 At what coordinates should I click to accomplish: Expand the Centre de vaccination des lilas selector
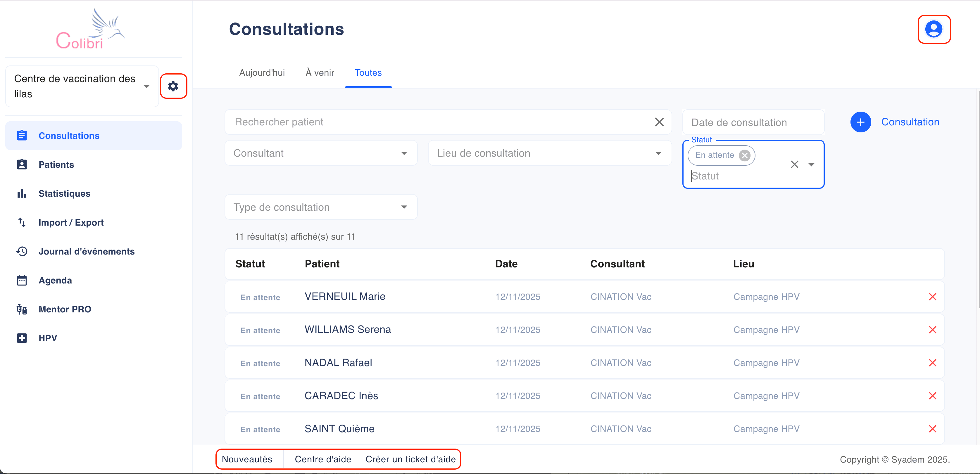[x=82, y=86]
